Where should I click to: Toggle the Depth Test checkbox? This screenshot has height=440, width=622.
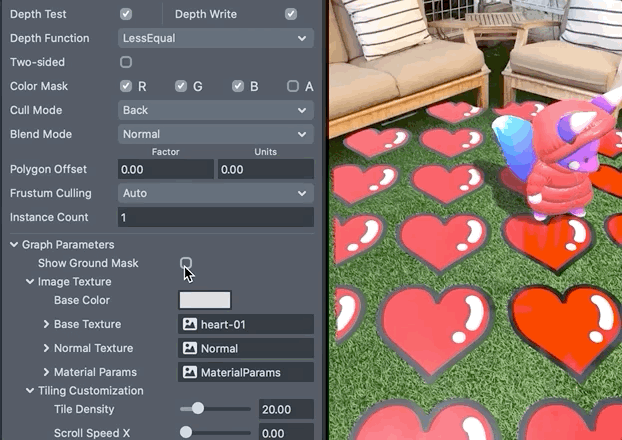[x=126, y=14]
